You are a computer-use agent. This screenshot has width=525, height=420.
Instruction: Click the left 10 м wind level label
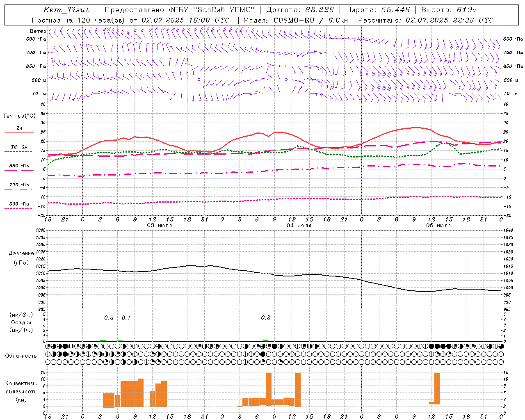click(39, 94)
